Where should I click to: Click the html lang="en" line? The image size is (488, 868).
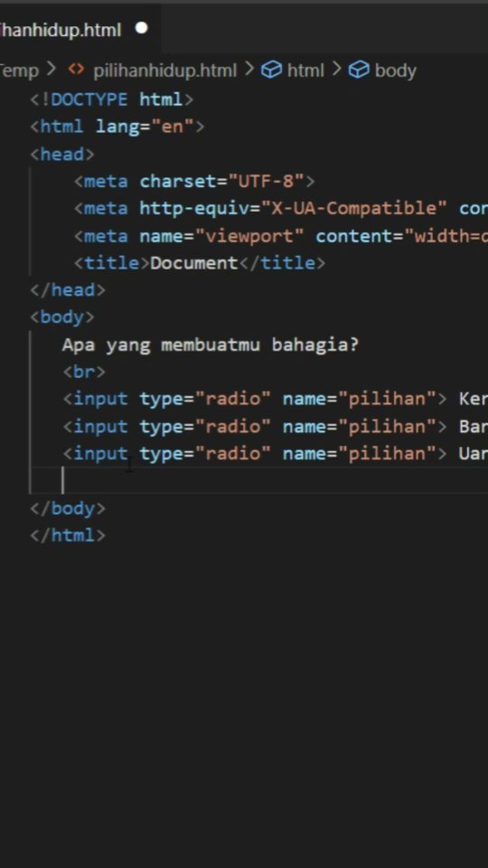[x=117, y=127]
